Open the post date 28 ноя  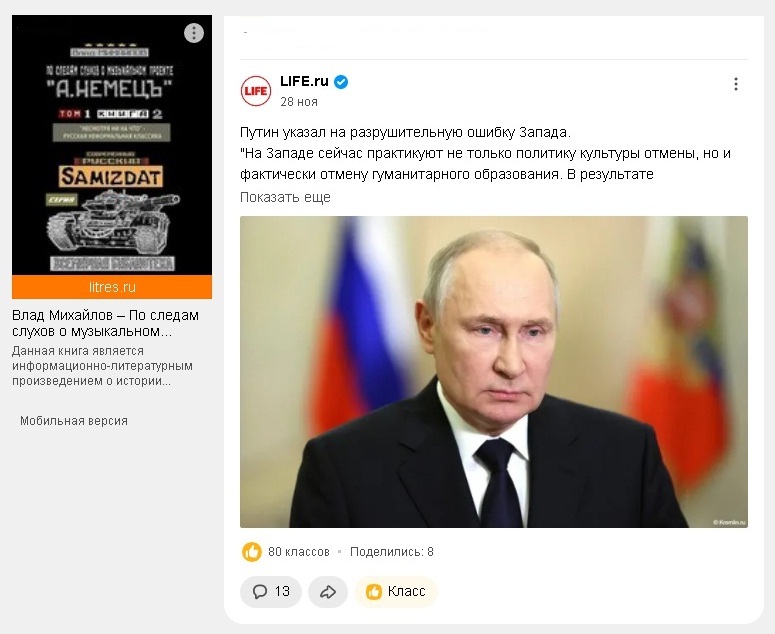pyautogui.click(x=299, y=102)
